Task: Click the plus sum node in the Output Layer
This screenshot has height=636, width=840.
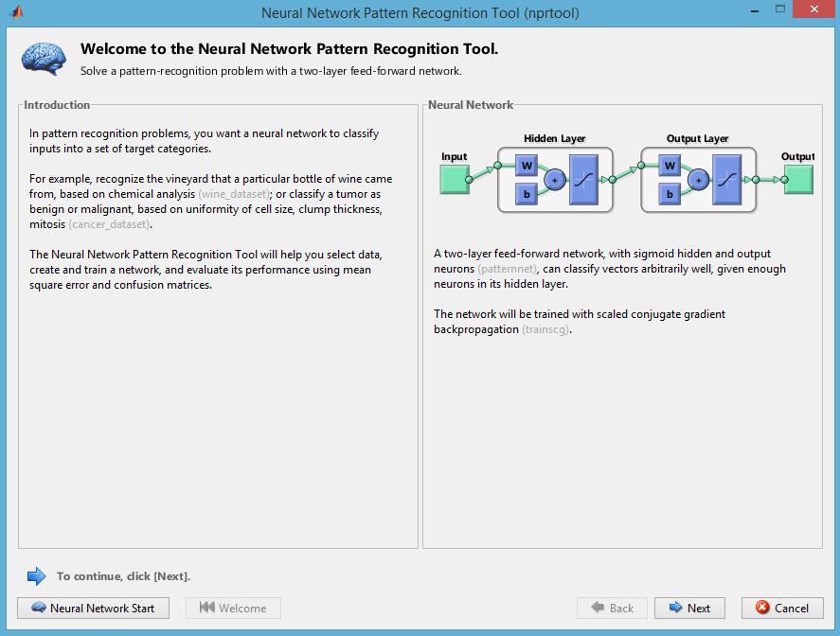Action: pos(698,180)
